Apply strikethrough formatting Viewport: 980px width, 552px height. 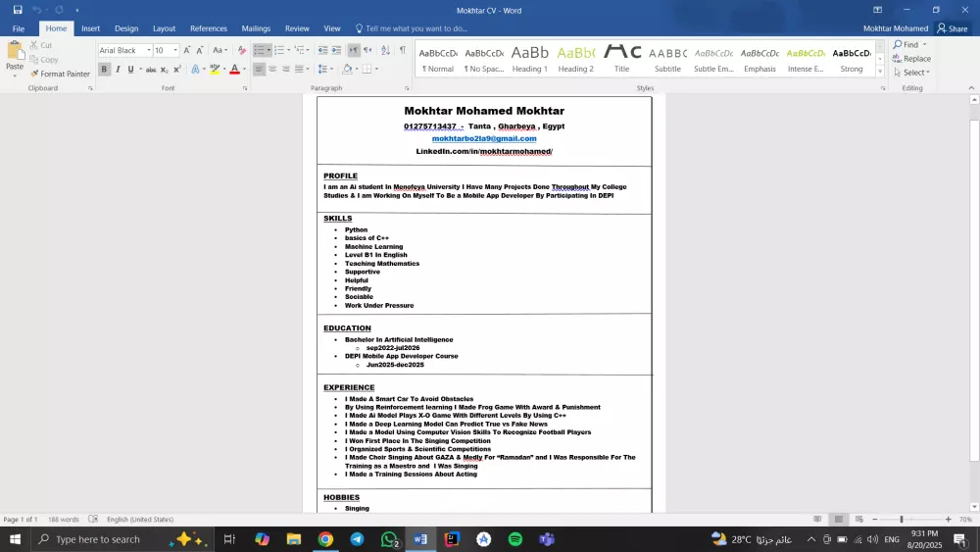coord(151,70)
